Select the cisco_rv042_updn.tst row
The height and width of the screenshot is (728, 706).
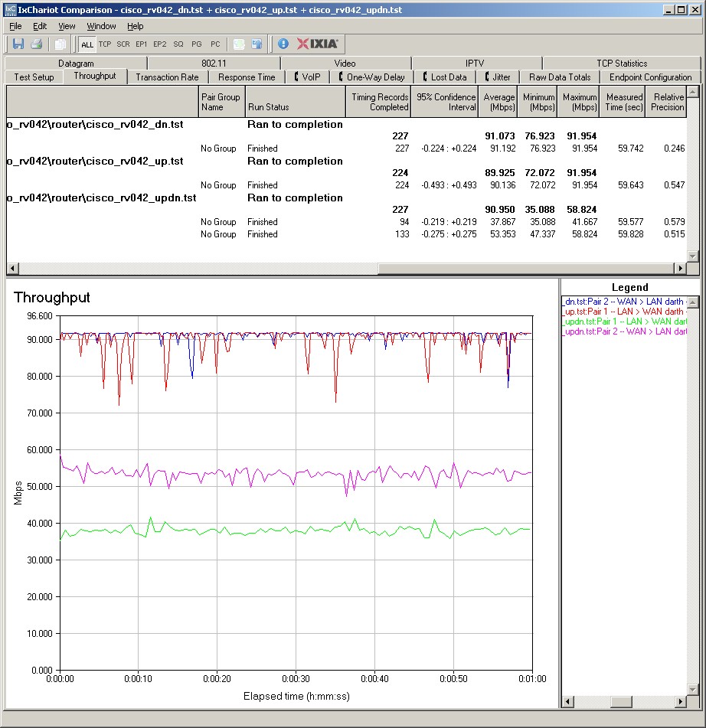(347, 198)
